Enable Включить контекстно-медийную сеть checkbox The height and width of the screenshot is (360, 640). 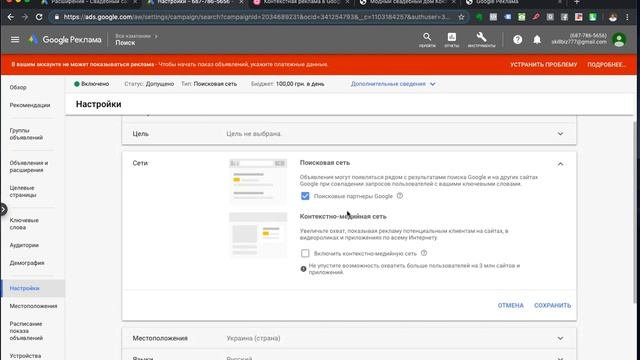(x=305, y=253)
